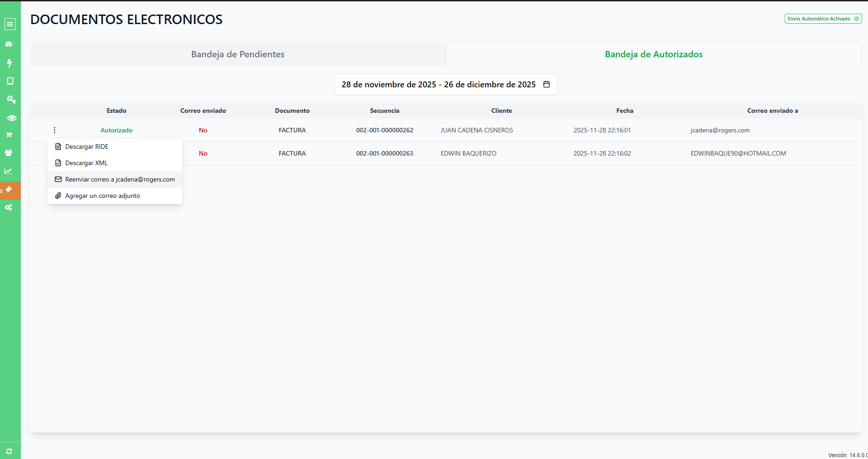Open the key icon section in sidebar

tap(11, 99)
